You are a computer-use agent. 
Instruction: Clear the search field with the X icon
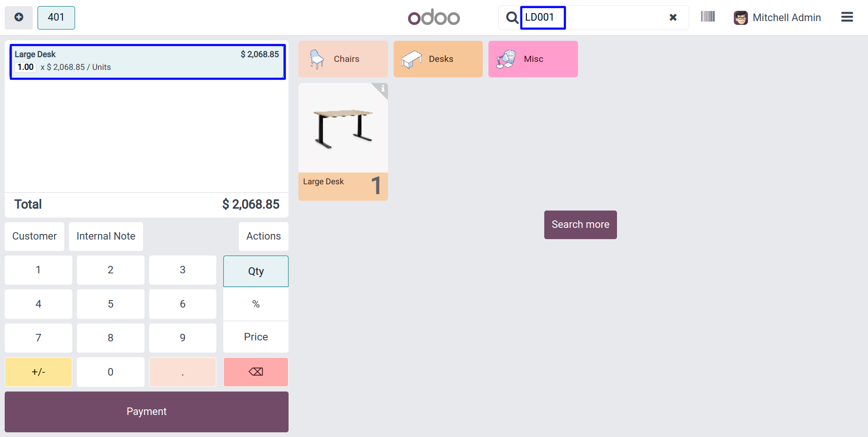[x=673, y=17]
